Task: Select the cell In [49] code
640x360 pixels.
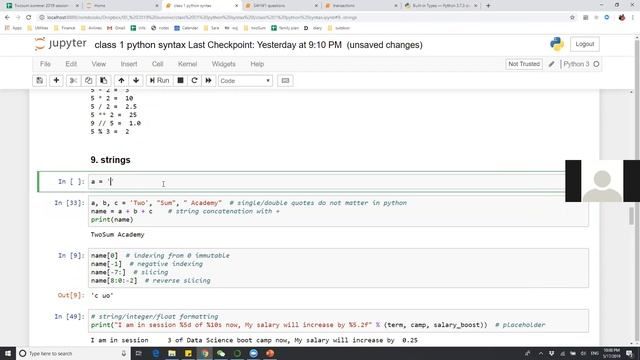Action: [338, 321]
